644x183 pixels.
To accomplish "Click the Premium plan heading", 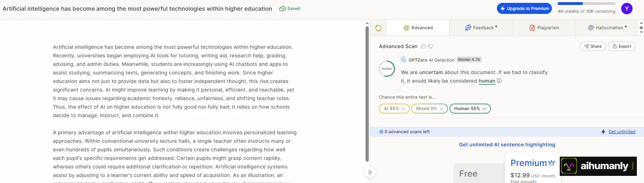I will pyautogui.click(x=529, y=163).
